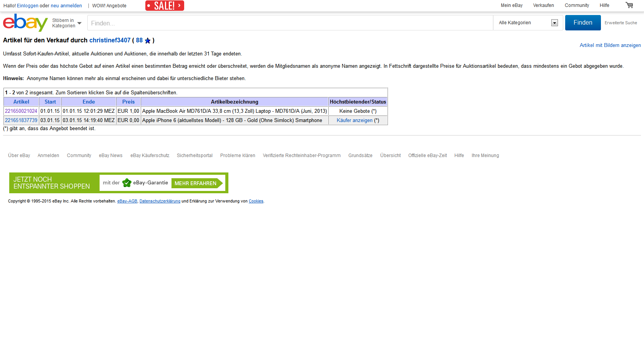Click the Apple iPhone 6 item description
Viewport: 644px width, 348px height.
pyautogui.click(x=232, y=120)
